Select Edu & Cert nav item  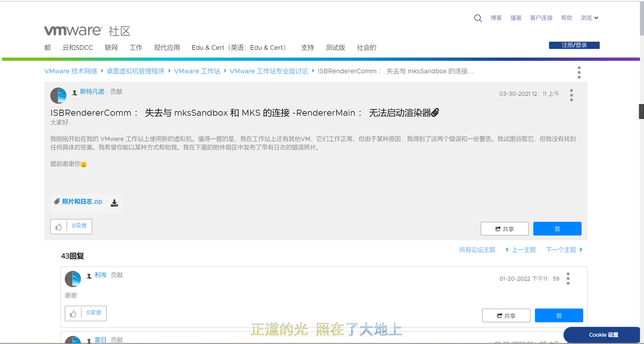(x=239, y=48)
